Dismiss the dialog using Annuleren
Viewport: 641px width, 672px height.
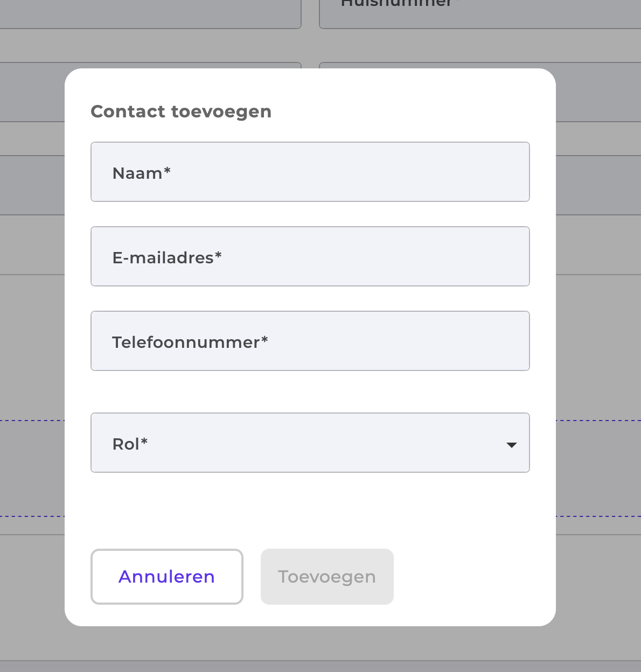[x=166, y=576]
